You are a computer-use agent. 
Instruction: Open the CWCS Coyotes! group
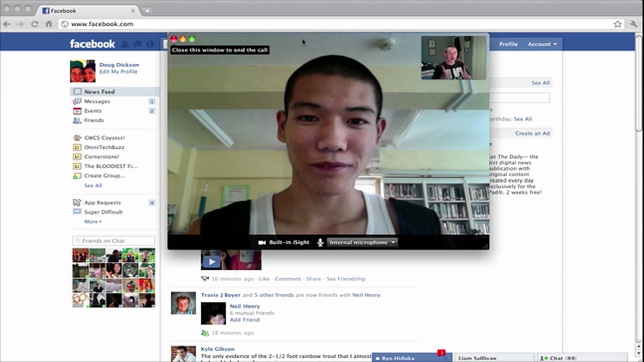click(104, 138)
